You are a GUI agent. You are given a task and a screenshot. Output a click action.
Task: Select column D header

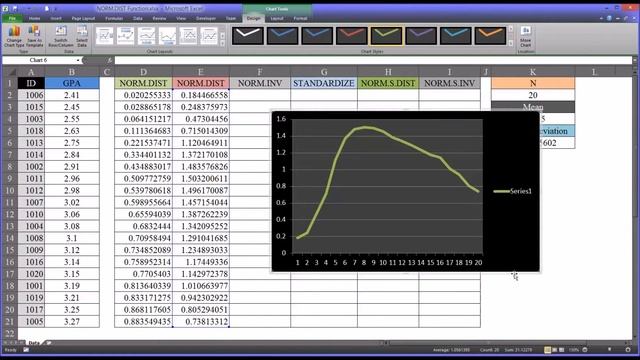[x=143, y=72]
